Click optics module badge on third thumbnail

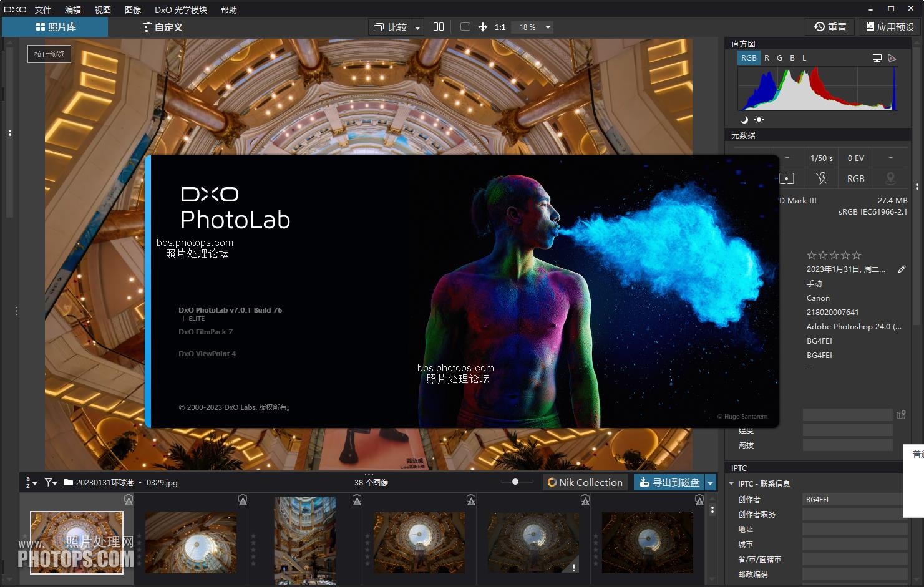(x=357, y=500)
